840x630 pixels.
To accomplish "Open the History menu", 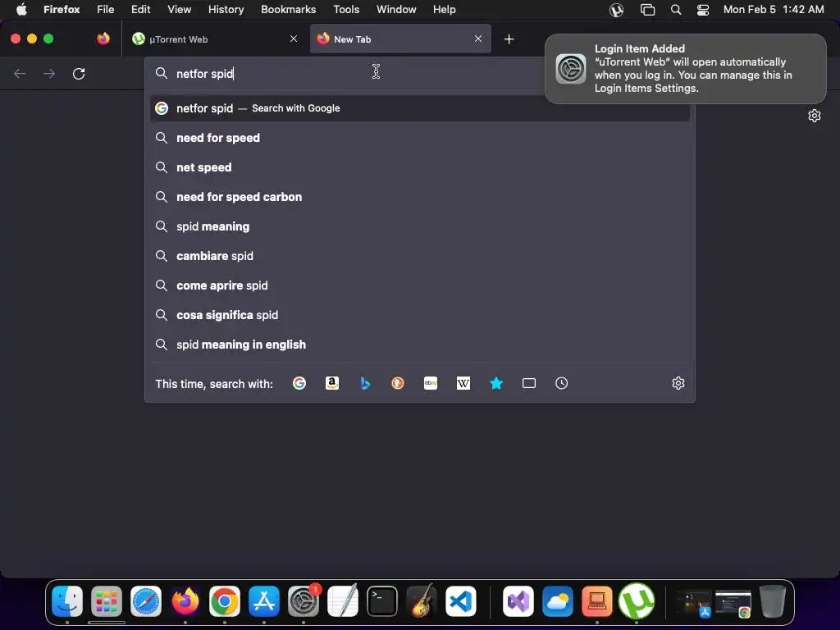I will [x=226, y=10].
